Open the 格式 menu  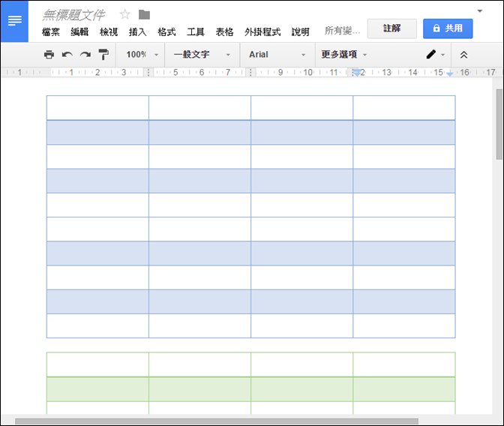166,31
